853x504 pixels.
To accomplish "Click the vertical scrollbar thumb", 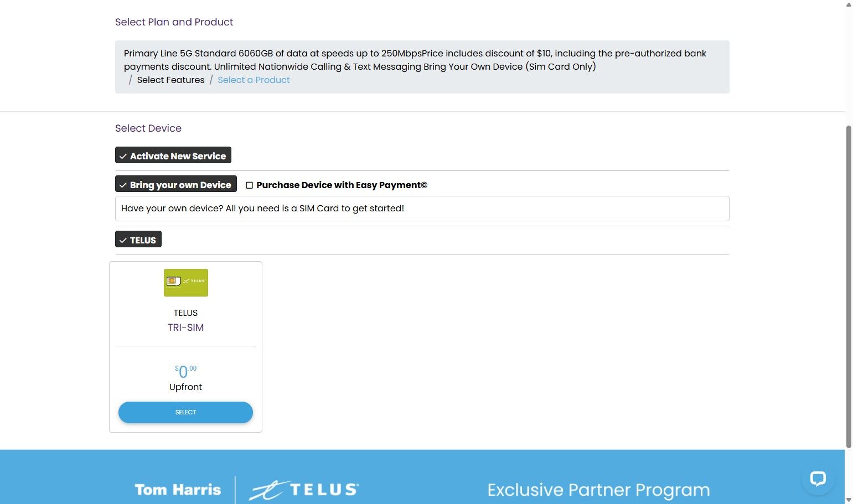I will (x=849, y=287).
